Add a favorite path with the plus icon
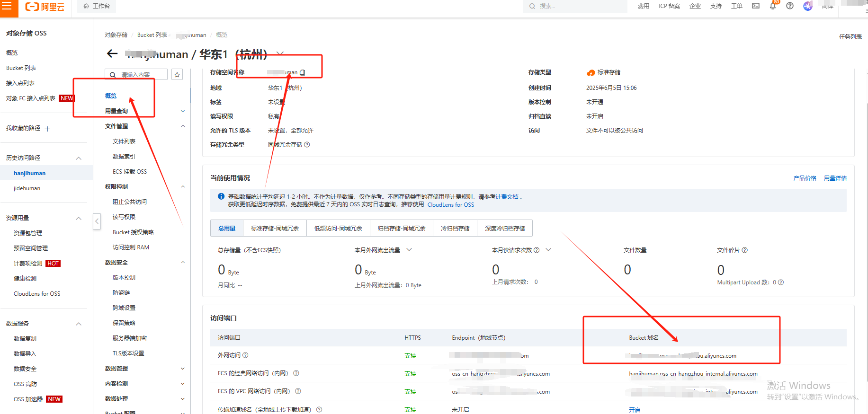Viewport: 868px width, 414px height. click(47, 129)
